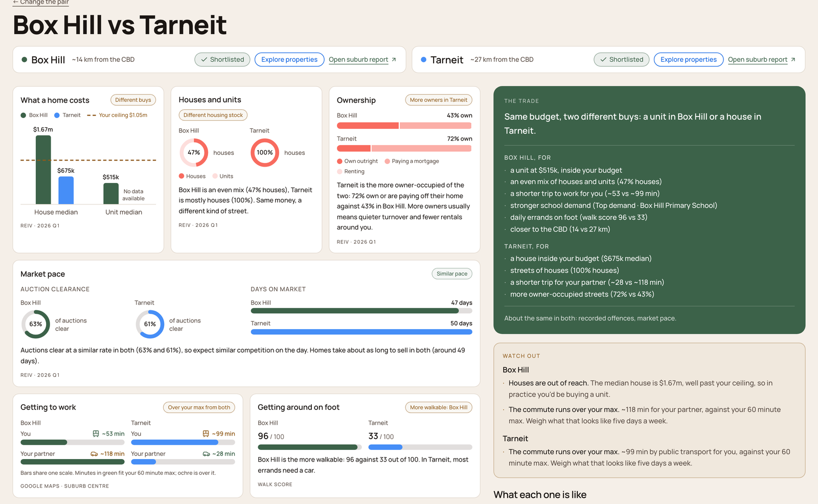The height and width of the screenshot is (504, 818).
Task: Click the 'More walkable: Box Hill' badge
Action: coord(439,407)
